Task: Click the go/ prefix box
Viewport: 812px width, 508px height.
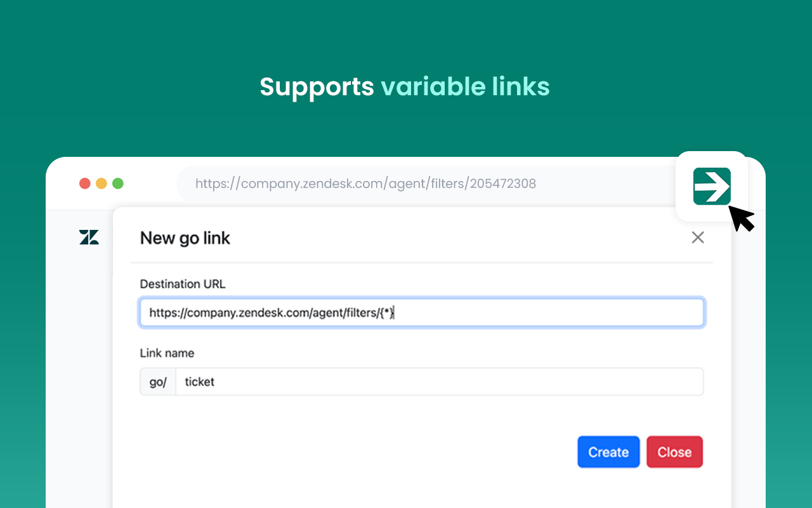Action: pos(158,382)
